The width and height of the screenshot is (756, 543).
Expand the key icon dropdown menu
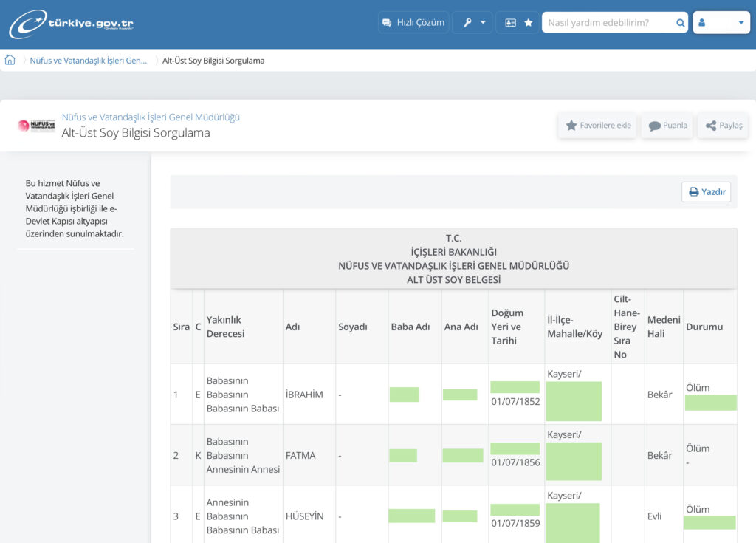point(472,23)
